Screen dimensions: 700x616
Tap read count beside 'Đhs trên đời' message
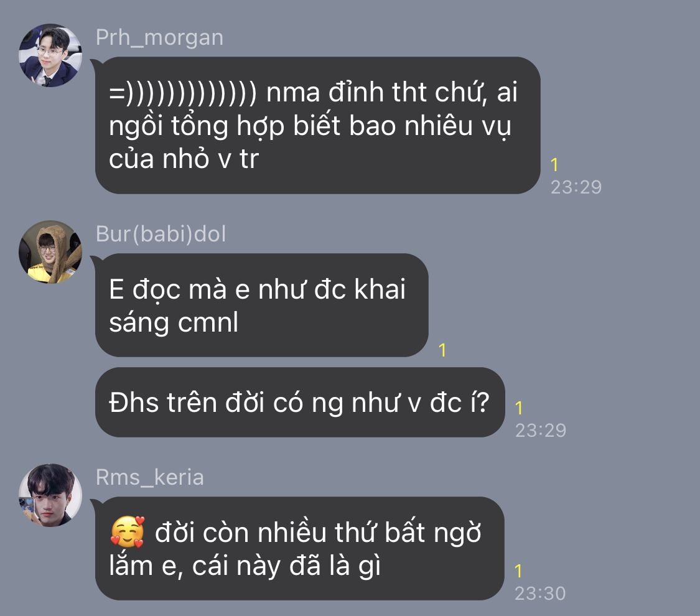(519, 408)
